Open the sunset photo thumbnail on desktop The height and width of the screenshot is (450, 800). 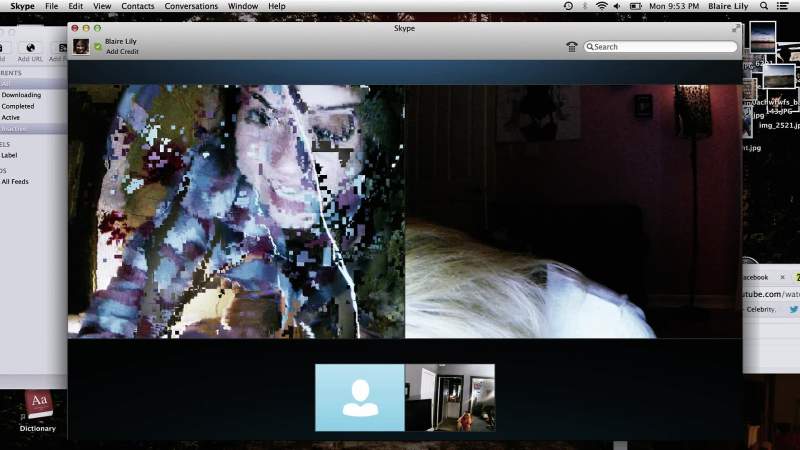point(763,37)
